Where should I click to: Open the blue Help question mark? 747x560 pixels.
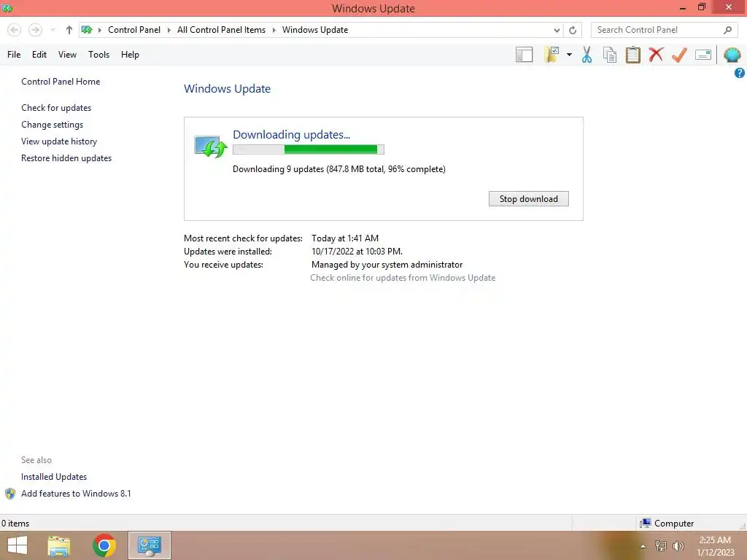(740, 73)
